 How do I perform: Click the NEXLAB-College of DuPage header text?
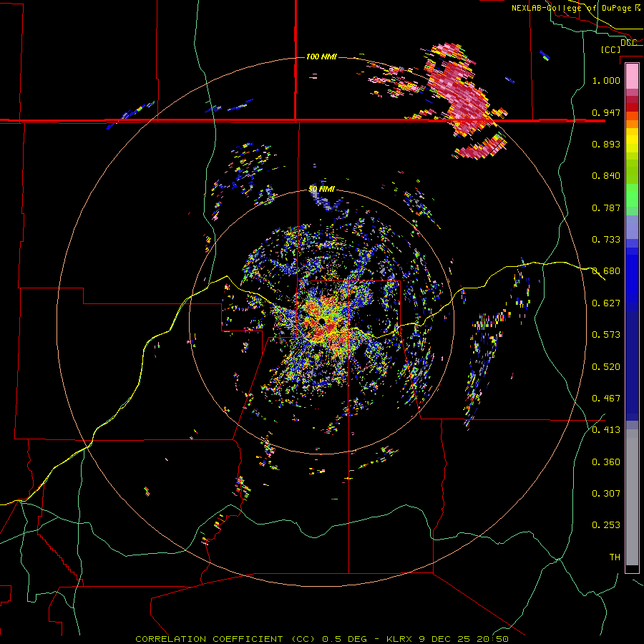click(571, 8)
